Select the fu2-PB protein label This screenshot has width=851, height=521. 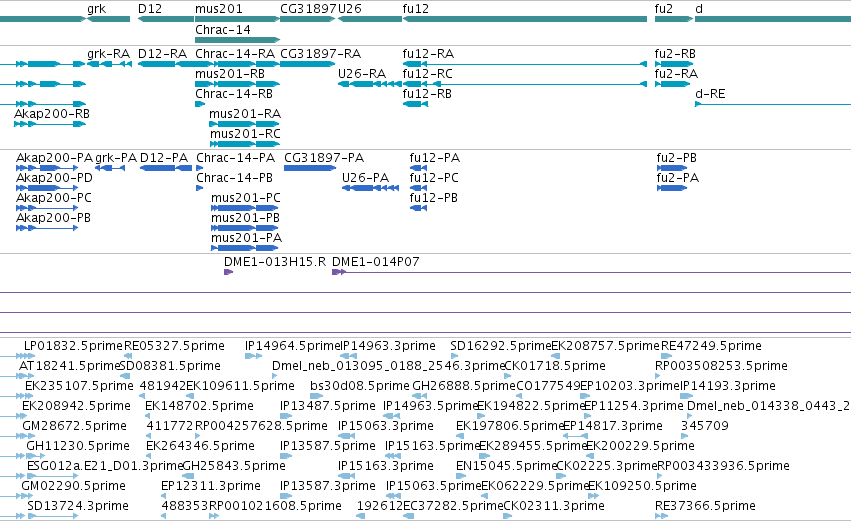(x=677, y=158)
